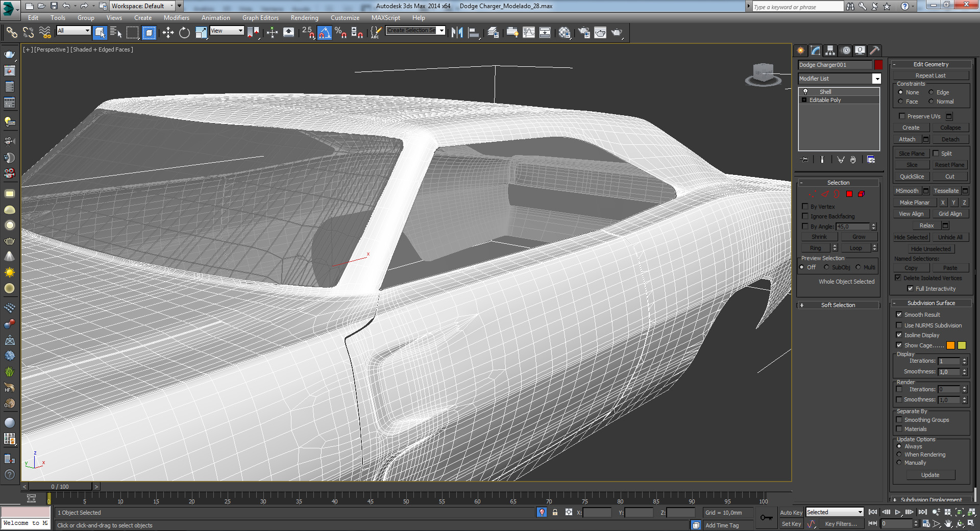
Task: Toggle the By Vertex checkbox
Action: coord(805,207)
